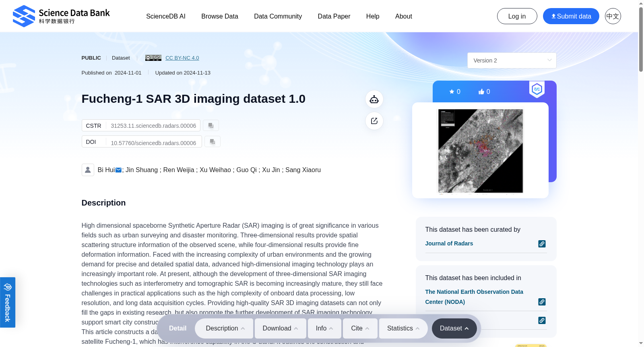Copy the CSTR identifier
The image size is (644, 347).
click(211, 125)
